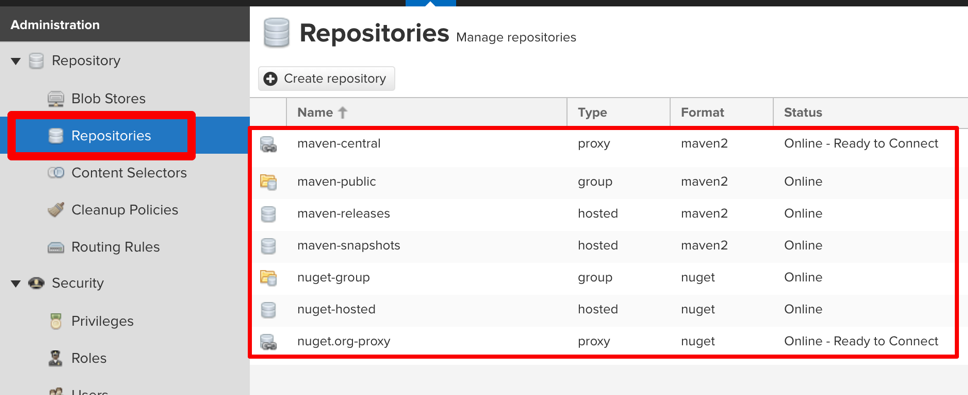Click the group type cell for maven-public
The width and height of the screenshot is (968, 395).
click(x=595, y=181)
